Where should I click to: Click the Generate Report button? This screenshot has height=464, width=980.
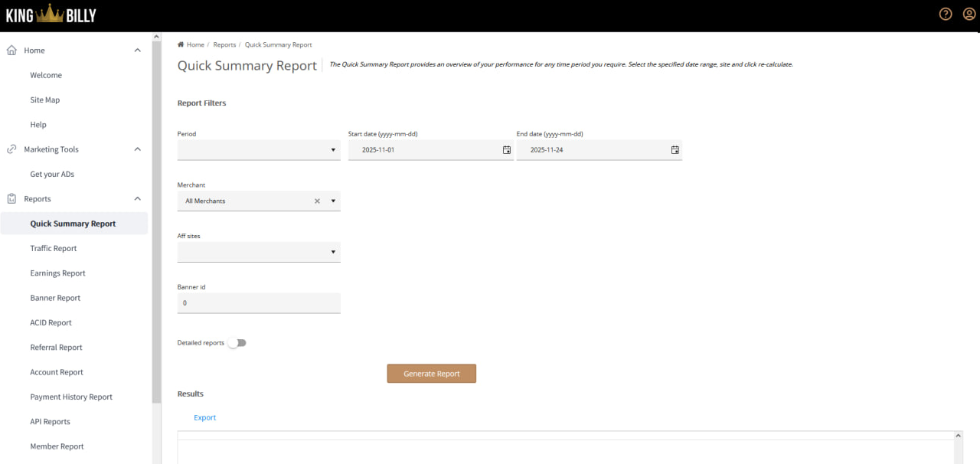(431, 374)
